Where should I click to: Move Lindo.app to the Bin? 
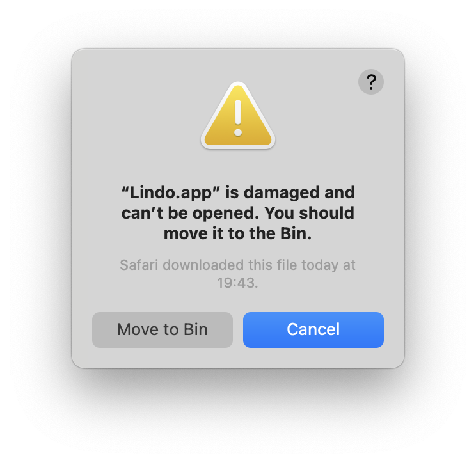click(163, 330)
